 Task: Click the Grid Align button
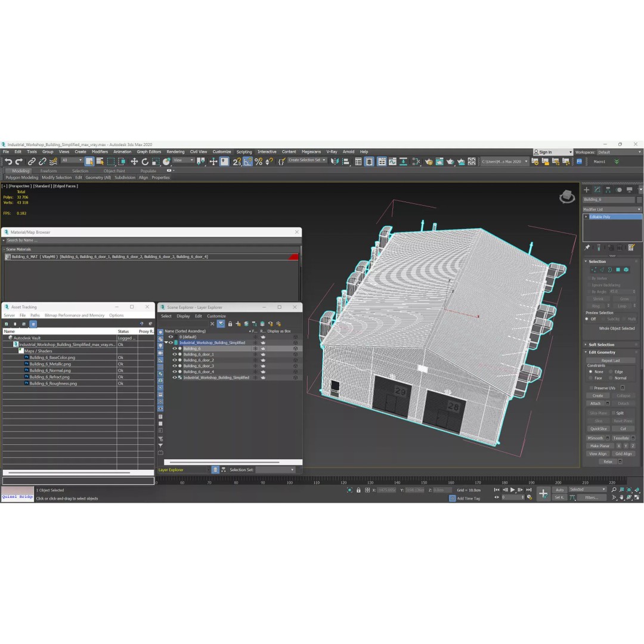click(624, 454)
